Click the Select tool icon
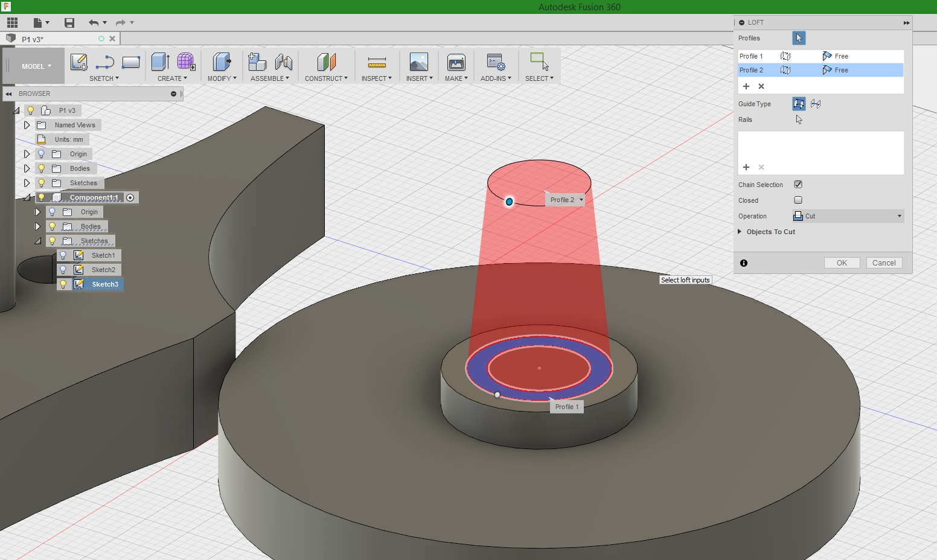 click(539, 62)
